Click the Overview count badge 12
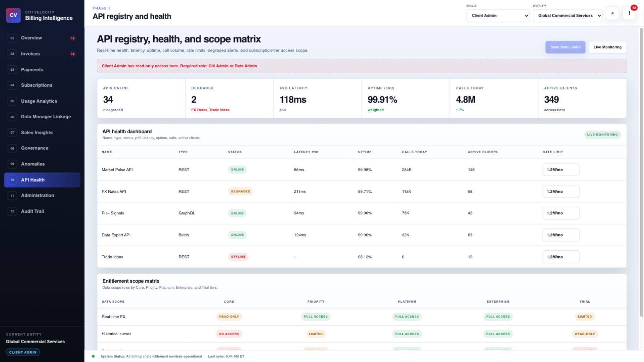The image size is (644, 362). click(72, 38)
